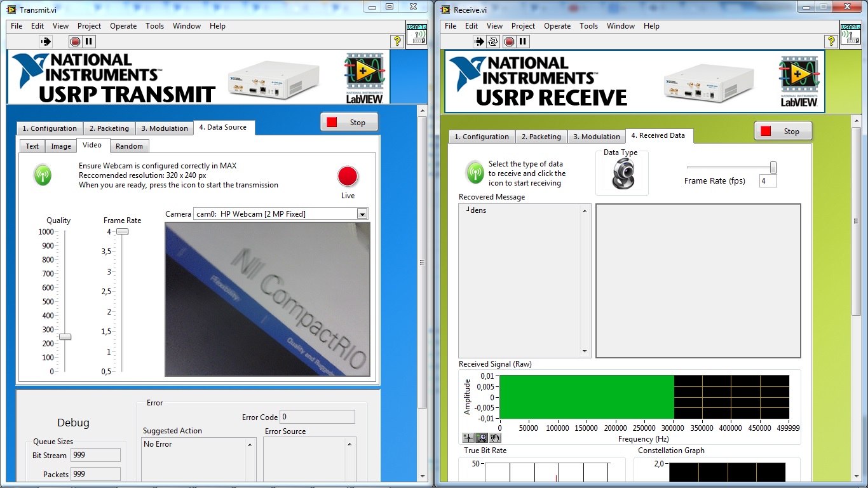Screen dimensions: 868x488
Task: Click Receive.vi vertical scrollbar
Action: [857, 222]
